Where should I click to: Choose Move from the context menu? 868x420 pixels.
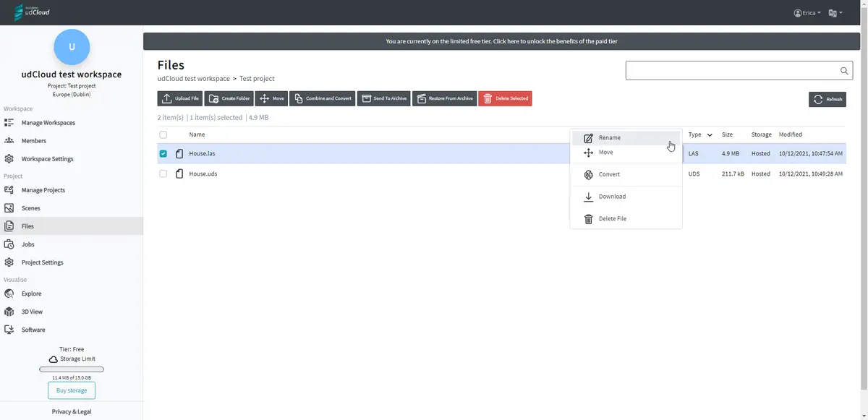coord(626,153)
